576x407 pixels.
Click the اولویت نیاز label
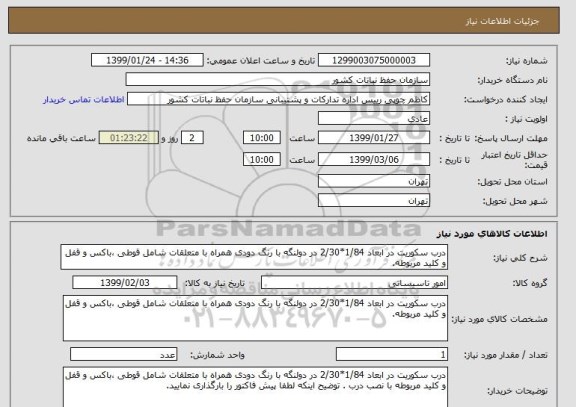pyautogui.click(x=526, y=119)
